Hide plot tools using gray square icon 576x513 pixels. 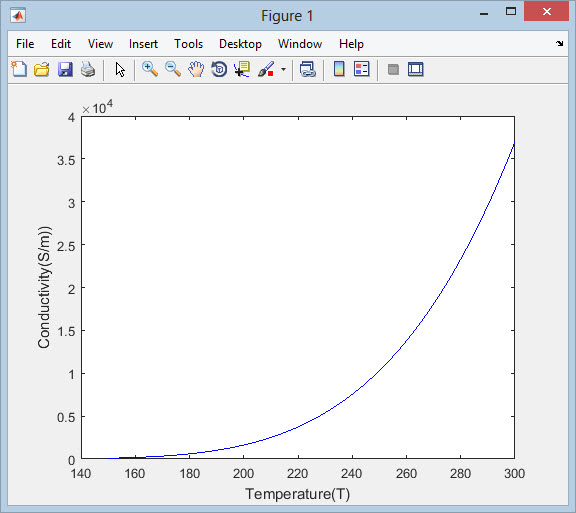click(x=393, y=69)
